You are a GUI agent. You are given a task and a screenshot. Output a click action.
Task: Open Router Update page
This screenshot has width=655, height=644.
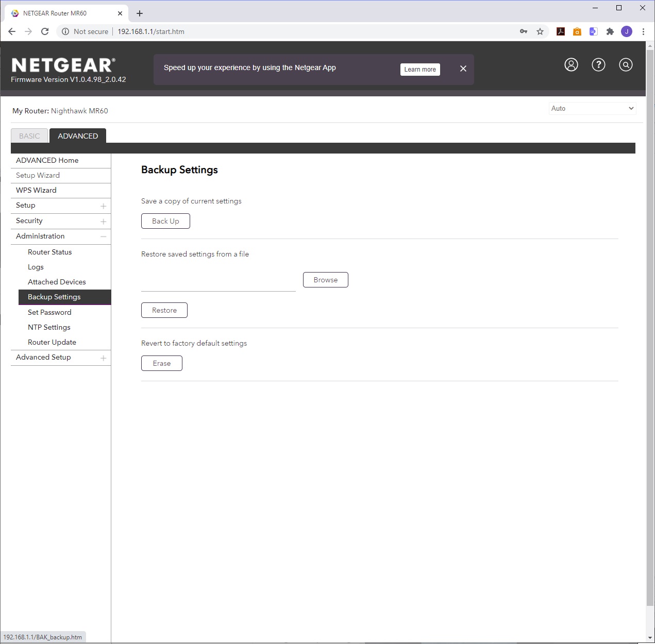[52, 342]
